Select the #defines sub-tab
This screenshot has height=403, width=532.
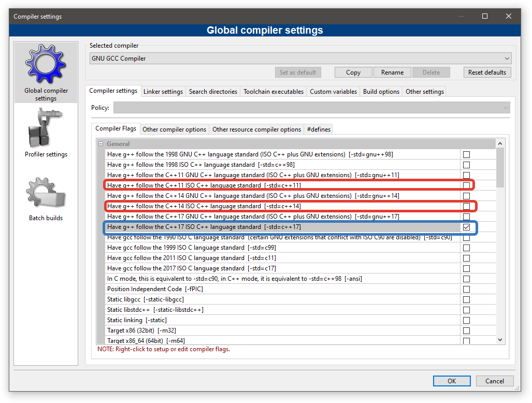click(x=319, y=129)
